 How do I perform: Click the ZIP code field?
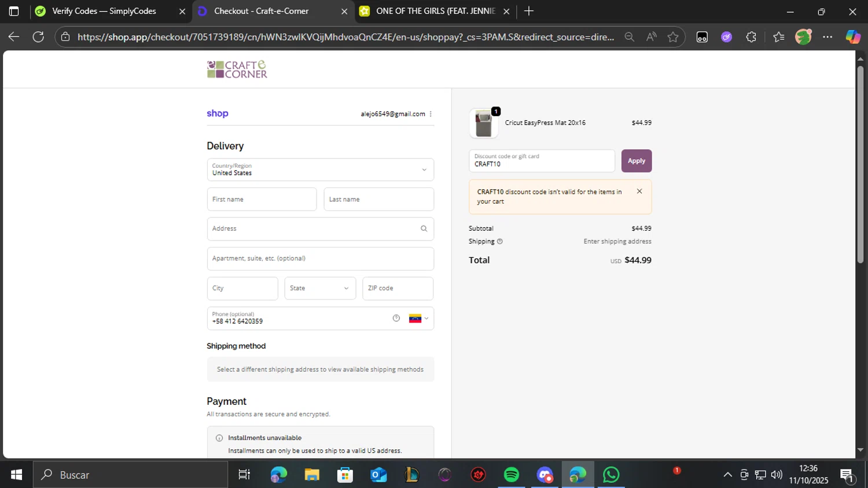tap(398, 288)
